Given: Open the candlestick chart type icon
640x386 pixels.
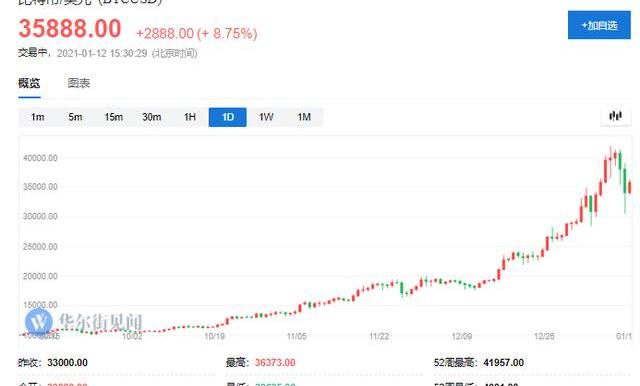Looking at the screenshot, I should pos(616,117).
